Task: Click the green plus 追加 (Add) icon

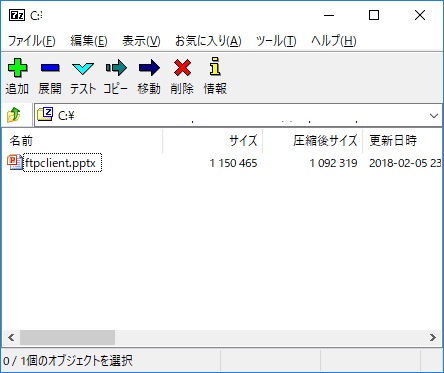Action: 17,68
